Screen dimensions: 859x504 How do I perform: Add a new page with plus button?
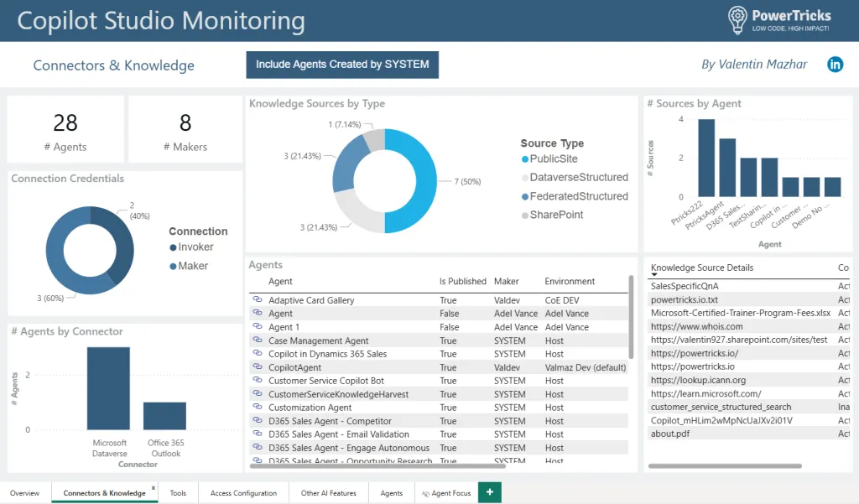click(490, 492)
